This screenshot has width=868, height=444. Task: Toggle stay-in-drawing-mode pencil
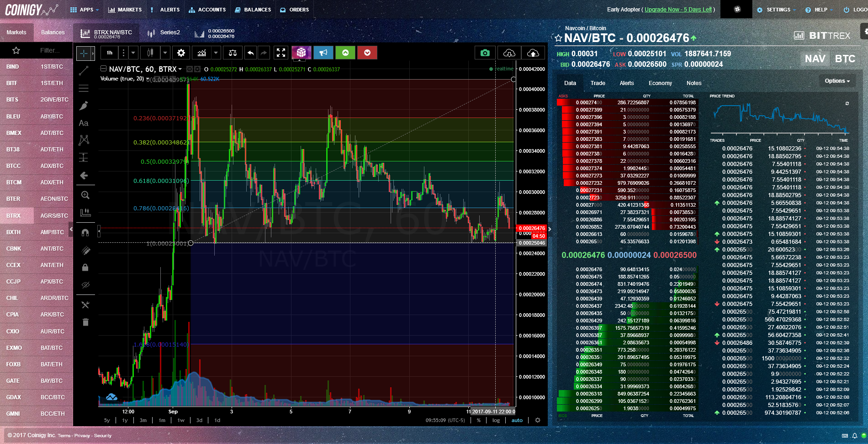(85, 250)
